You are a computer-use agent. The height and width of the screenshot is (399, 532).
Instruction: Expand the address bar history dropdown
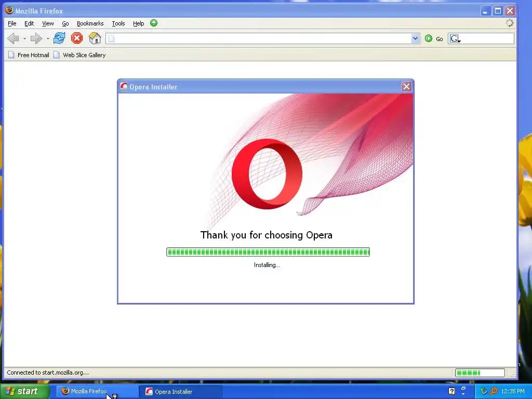pos(415,38)
